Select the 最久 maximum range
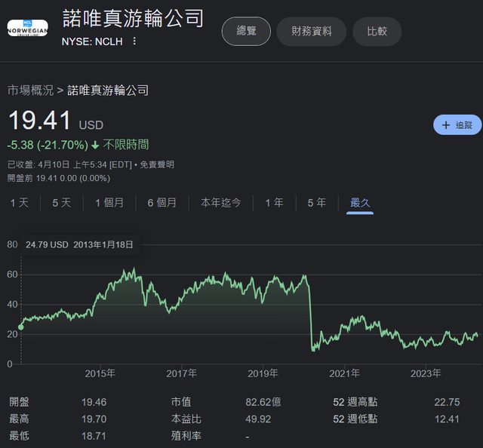The image size is (483, 448). [360, 202]
